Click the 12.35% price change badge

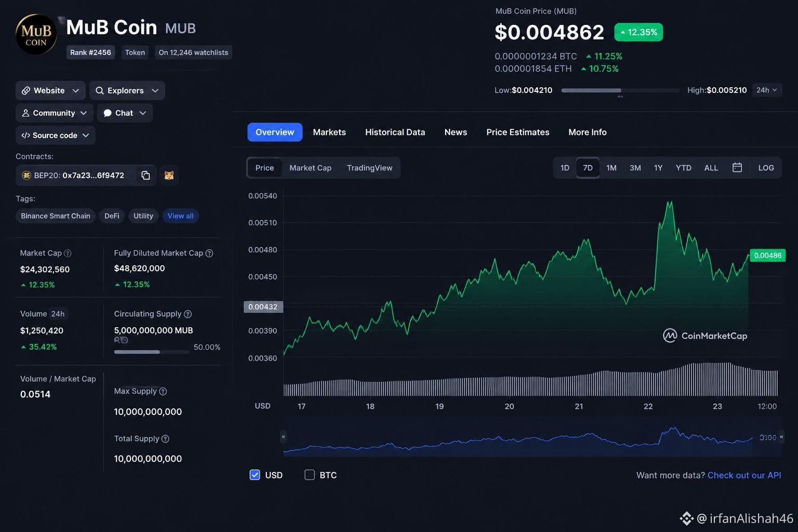point(639,32)
